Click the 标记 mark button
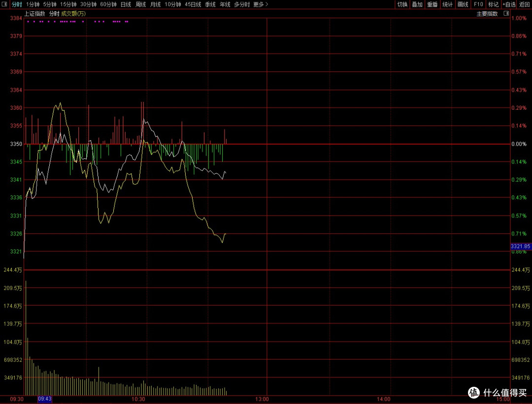 [493, 4]
